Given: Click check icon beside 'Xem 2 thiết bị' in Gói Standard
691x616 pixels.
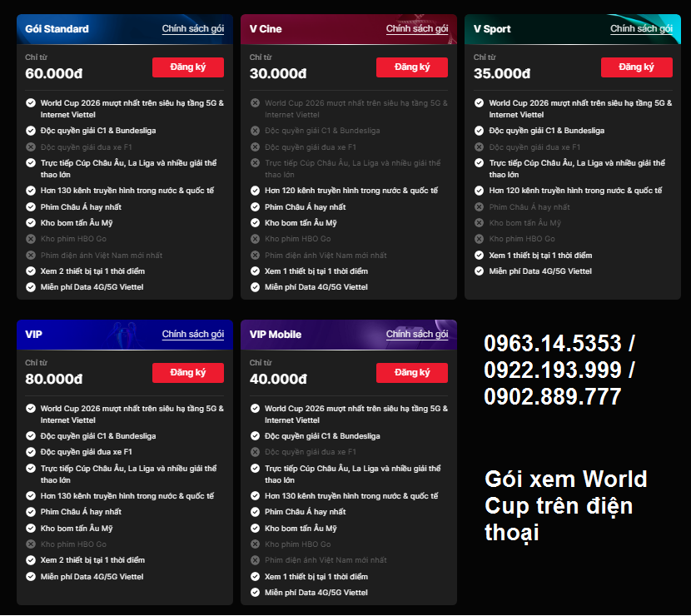Looking at the screenshot, I should (31, 271).
